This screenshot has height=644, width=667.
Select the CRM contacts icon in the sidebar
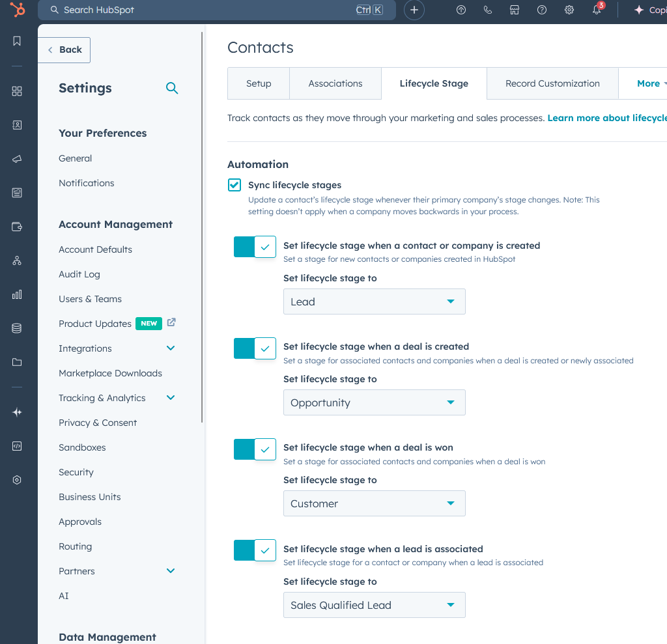(x=17, y=125)
